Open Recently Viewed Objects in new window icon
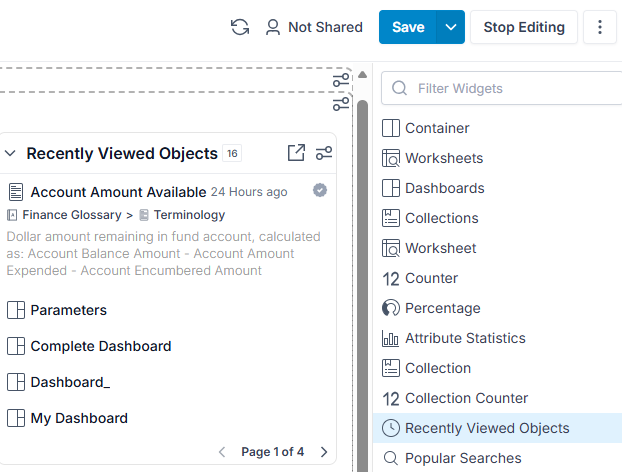622x472 pixels. [296, 153]
